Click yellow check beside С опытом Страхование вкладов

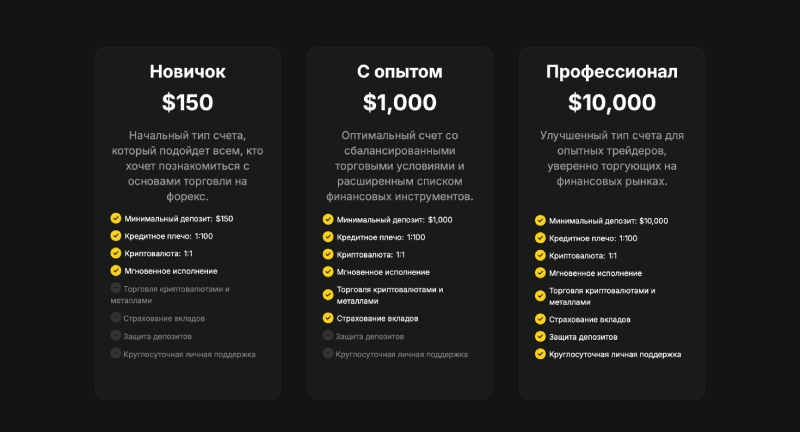click(328, 318)
